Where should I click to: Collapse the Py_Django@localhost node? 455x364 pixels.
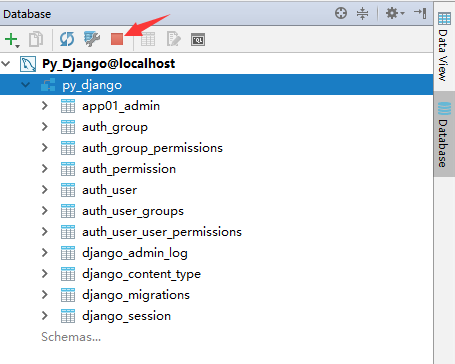[x=6, y=64]
